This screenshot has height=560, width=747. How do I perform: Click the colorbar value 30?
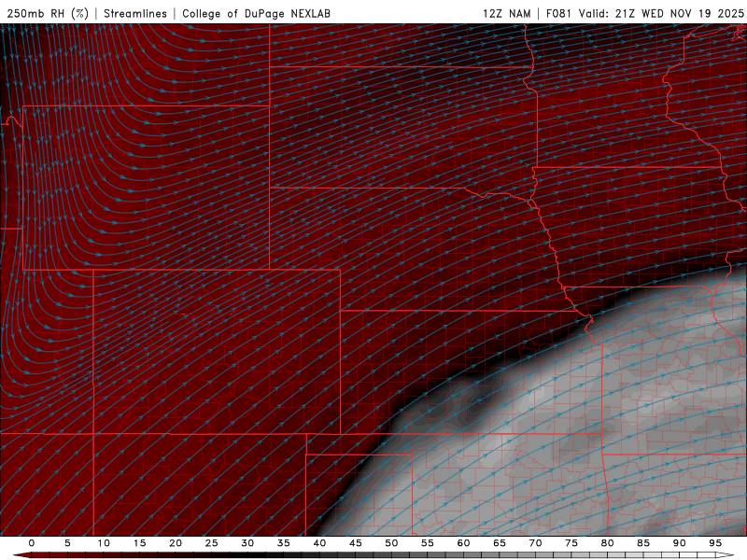pyautogui.click(x=247, y=543)
